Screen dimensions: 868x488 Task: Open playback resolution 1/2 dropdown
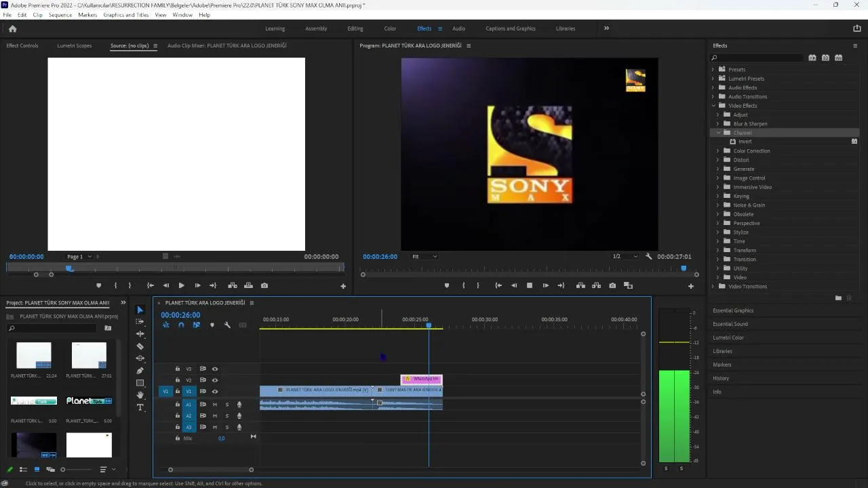pos(625,257)
